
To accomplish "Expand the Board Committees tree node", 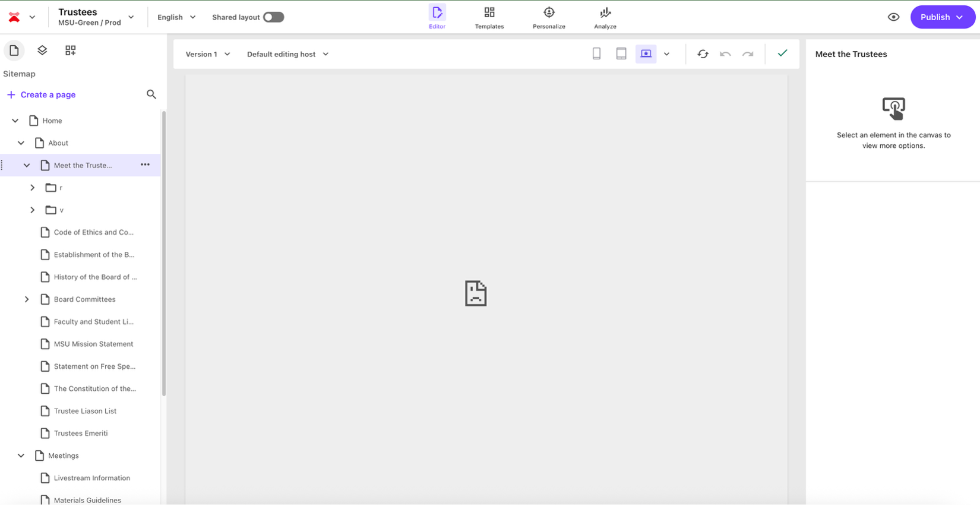I will click(x=27, y=299).
